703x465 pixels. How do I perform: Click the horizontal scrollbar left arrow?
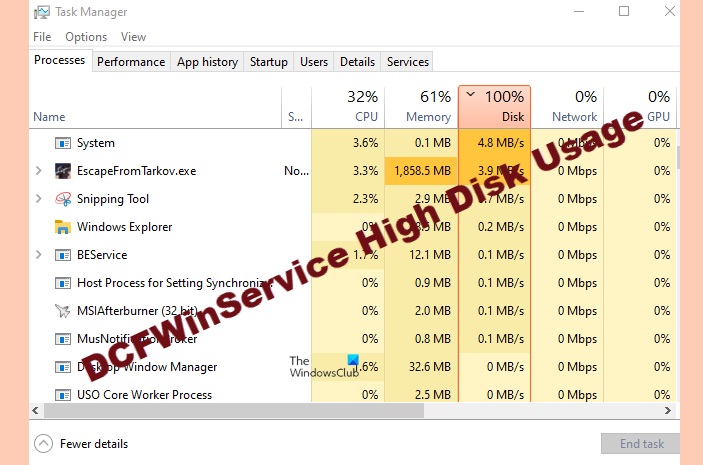tap(35, 410)
